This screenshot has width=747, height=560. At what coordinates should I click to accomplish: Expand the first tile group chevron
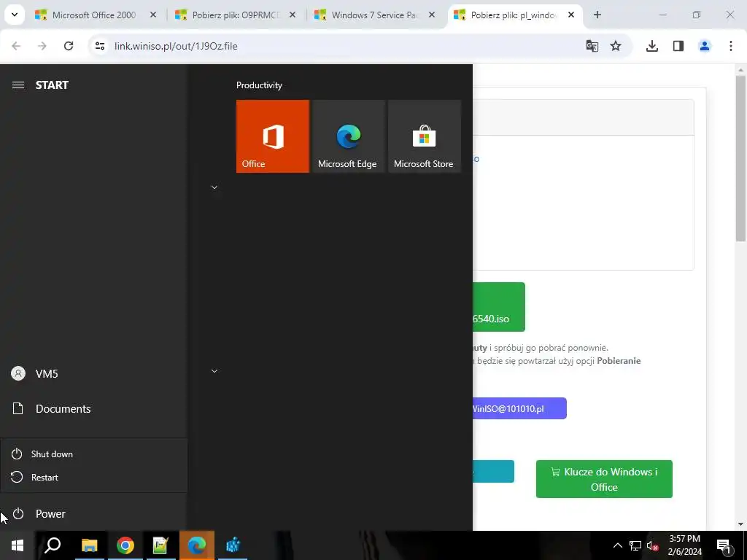[x=214, y=187]
